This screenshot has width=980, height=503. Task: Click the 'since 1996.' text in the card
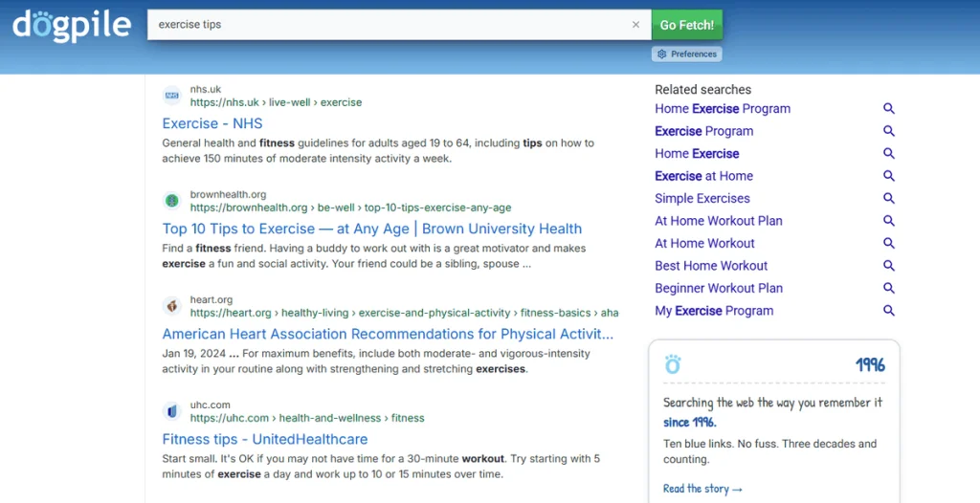point(690,423)
